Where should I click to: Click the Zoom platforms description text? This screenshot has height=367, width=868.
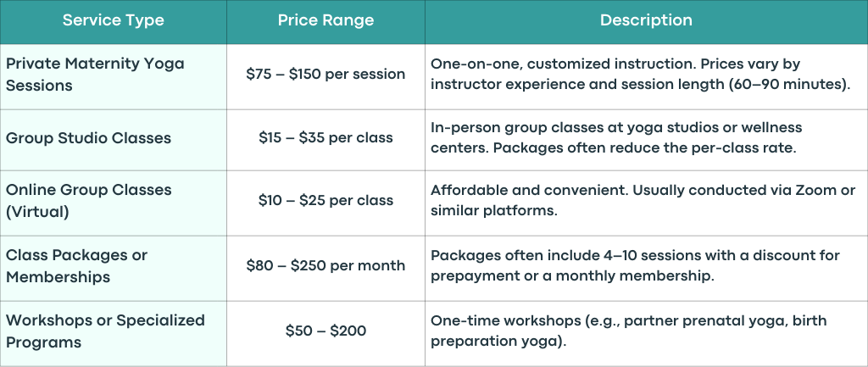tap(643, 200)
